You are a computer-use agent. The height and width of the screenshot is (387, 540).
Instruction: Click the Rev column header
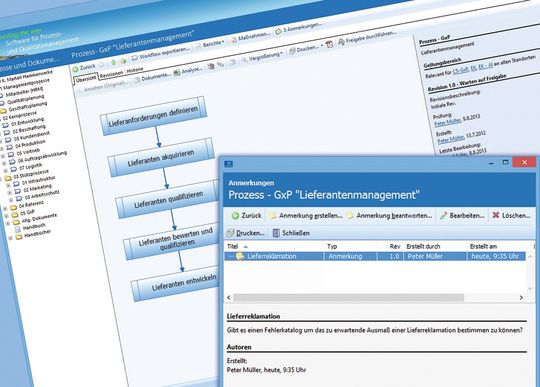click(394, 247)
